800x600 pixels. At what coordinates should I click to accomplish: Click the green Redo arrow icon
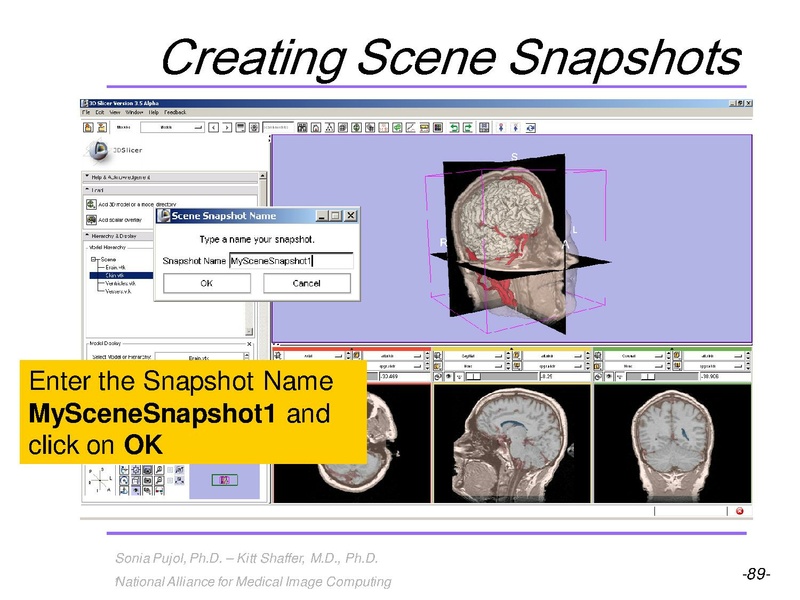pos(467,127)
